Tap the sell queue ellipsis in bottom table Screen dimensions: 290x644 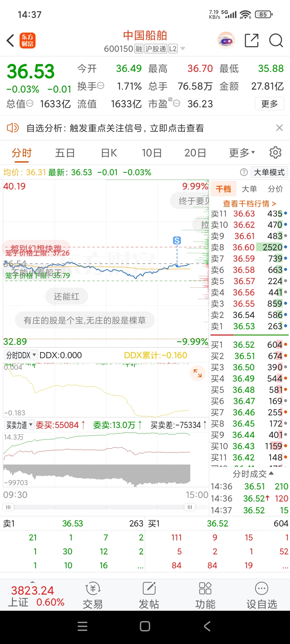point(140,566)
